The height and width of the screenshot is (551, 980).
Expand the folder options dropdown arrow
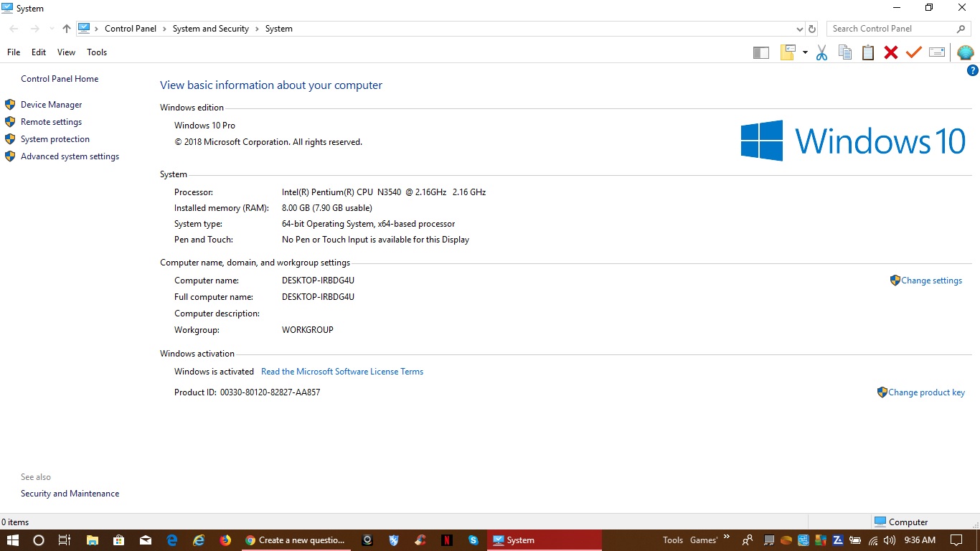(805, 52)
